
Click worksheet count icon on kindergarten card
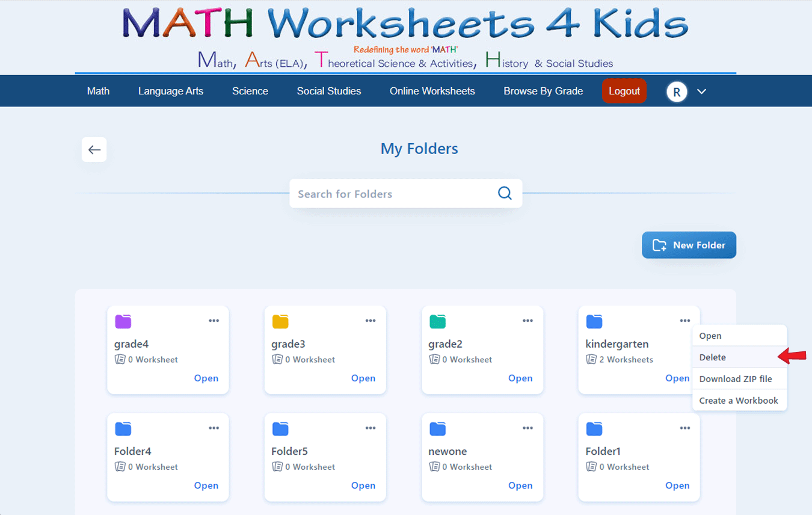tap(591, 360)
